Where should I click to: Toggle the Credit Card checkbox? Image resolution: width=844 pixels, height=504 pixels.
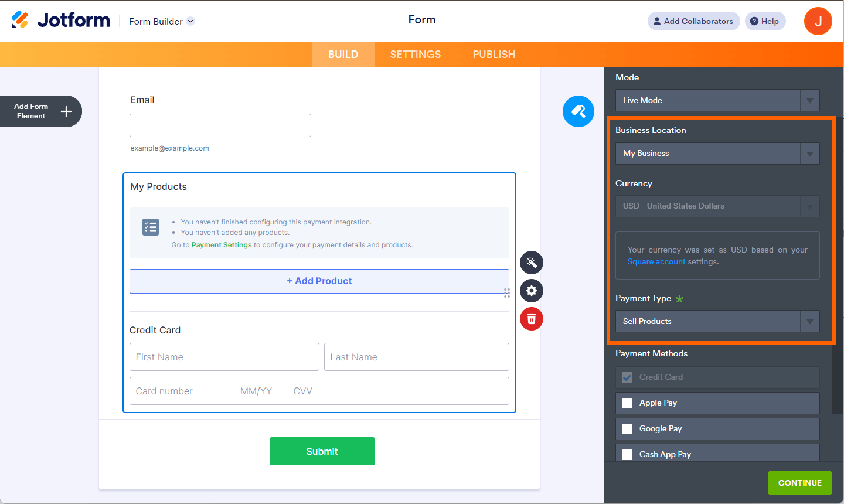[x=627, y=377]
